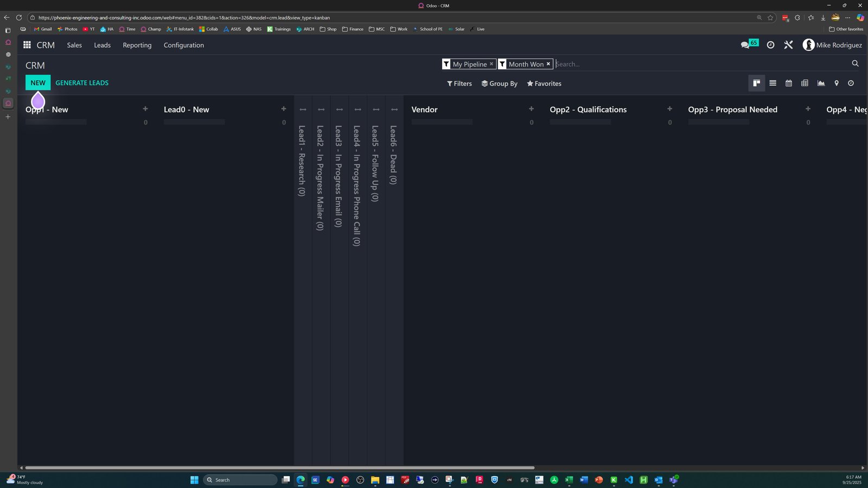Switch to the map view
Image resolution: width=868 pixels, height=488 pixels.
click(x=837, y=83)
